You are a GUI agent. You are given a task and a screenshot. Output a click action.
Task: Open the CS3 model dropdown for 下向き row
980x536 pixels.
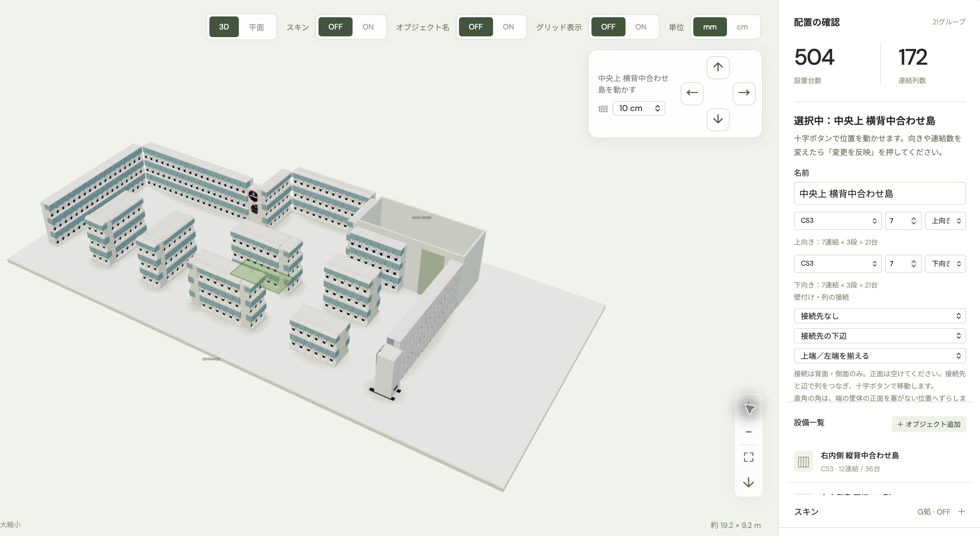[x=838, y=263]
